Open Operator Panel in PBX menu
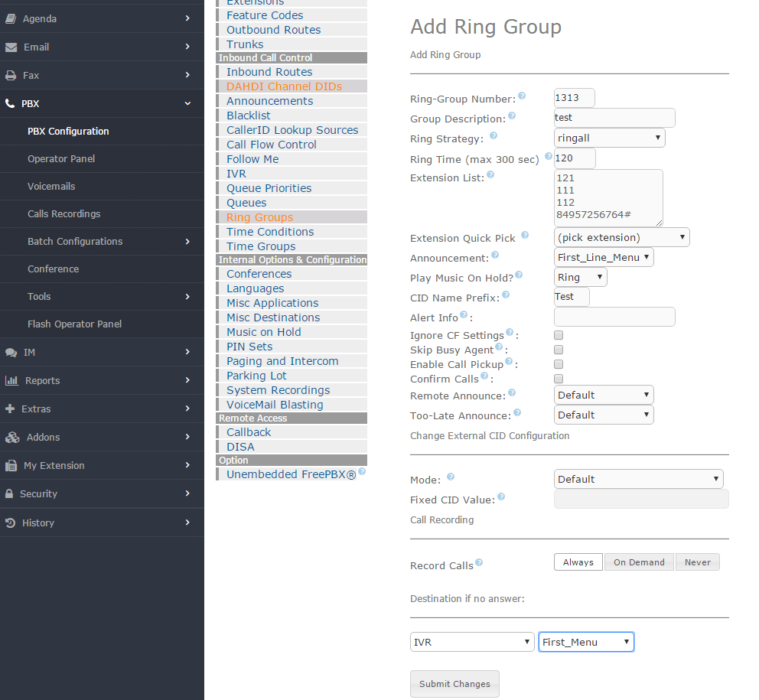This screenshot has height=700, width=759. tap(61, 159)
